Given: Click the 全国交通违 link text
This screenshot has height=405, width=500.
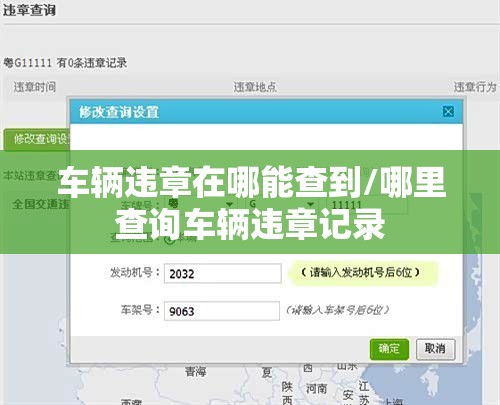Looking at the screenshot, I should click(x=41, y=204).
